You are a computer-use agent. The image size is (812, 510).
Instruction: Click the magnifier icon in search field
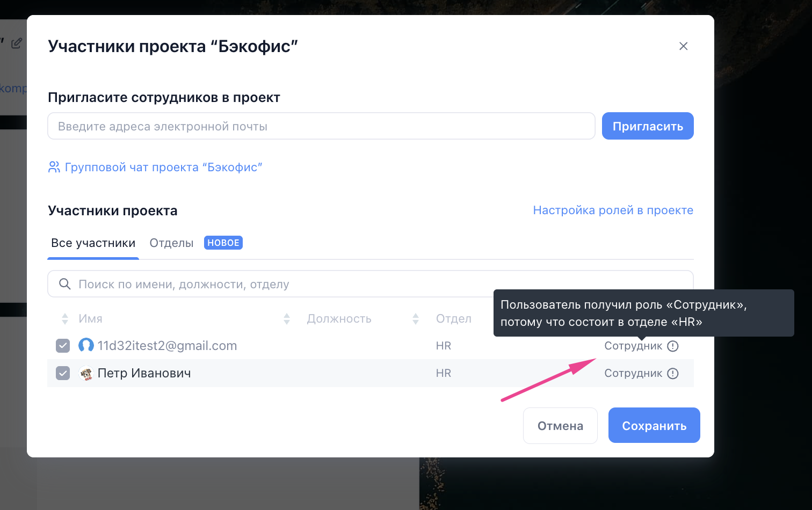click(65, 284)
